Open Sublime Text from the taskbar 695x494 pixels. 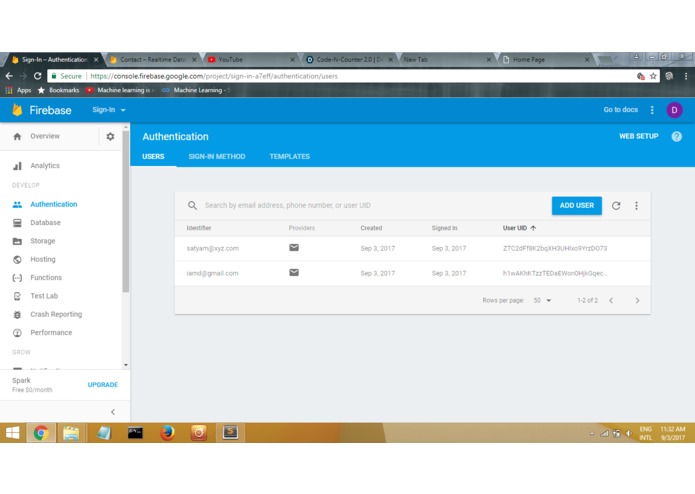pos(230,433)
